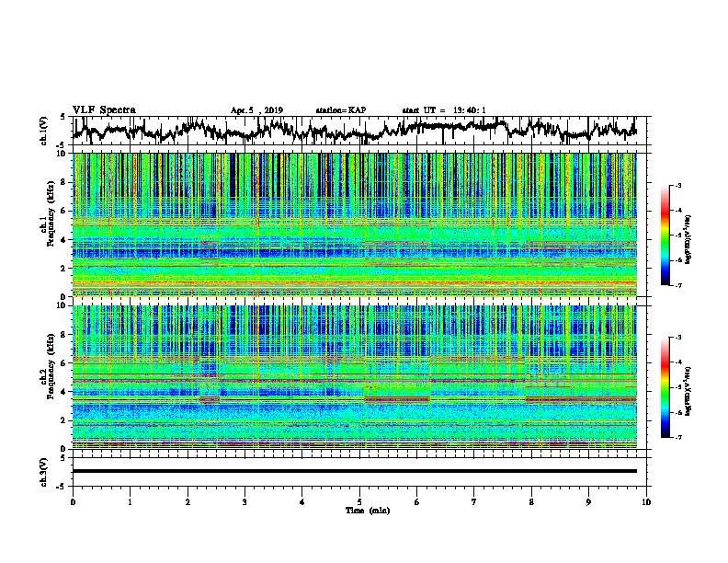Click the ch.1 color bar log(PSD) unit label
Screen dimensions: 728x563
pos(688,239)
